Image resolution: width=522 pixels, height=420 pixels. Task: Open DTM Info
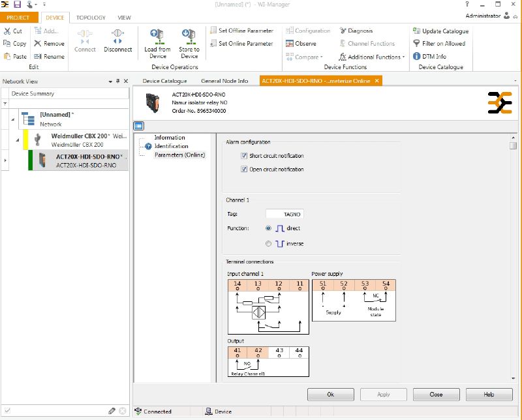[x=429, y=57]
